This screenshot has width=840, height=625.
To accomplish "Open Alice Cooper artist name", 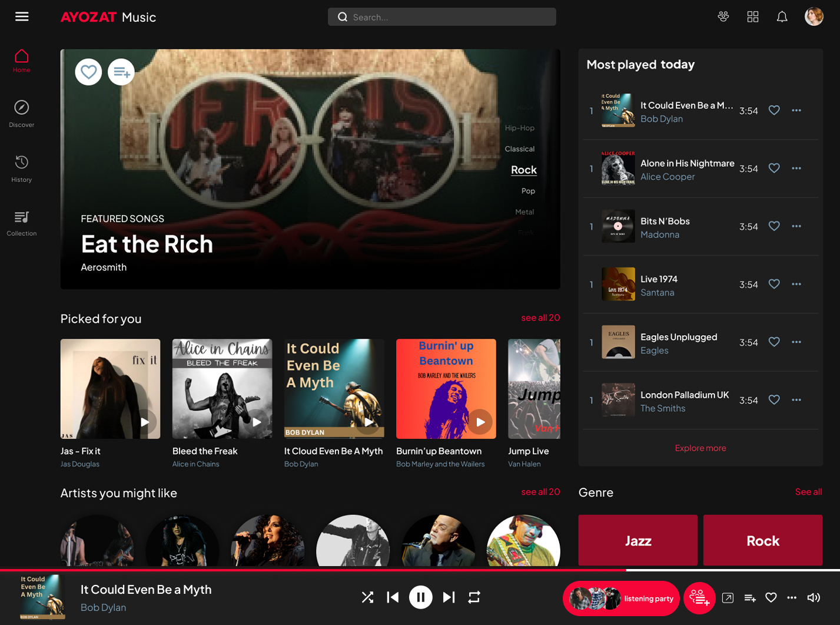I will click(x=668, y=177).
